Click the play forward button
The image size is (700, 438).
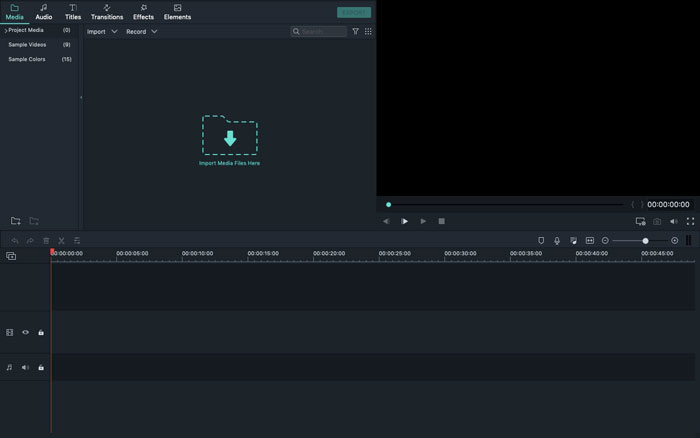click(x=423, y=221)
